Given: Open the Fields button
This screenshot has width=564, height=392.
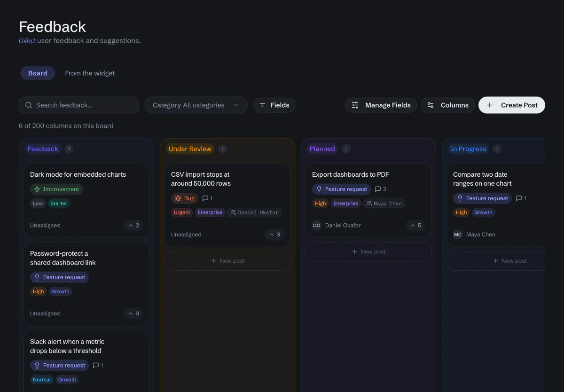Looking at the screenshot, I should 274,105.
